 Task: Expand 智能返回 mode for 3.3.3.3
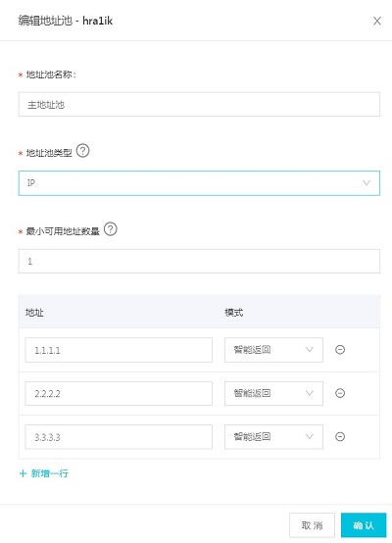tap(273, 437)
